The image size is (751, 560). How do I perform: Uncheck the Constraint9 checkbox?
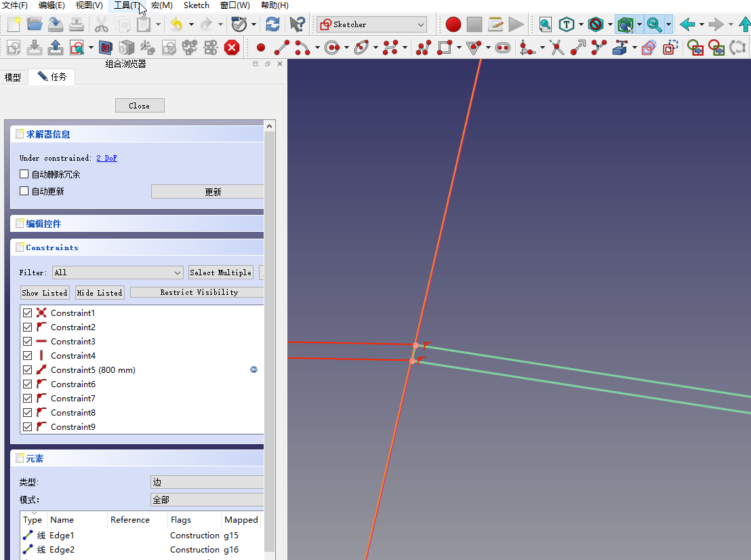click(27, 427)
